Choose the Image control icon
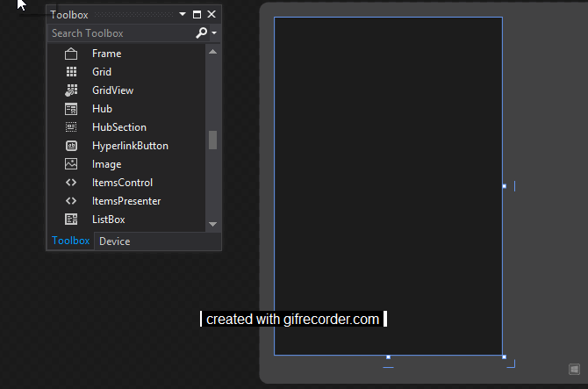This screenshot has height=389, width=588. click(x=71, y=164)
